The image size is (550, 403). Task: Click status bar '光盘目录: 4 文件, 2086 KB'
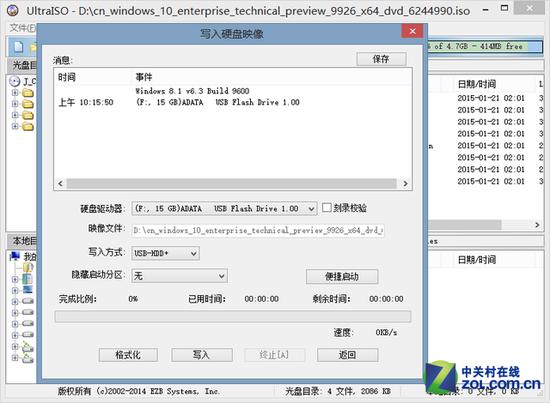pos(338,391)
